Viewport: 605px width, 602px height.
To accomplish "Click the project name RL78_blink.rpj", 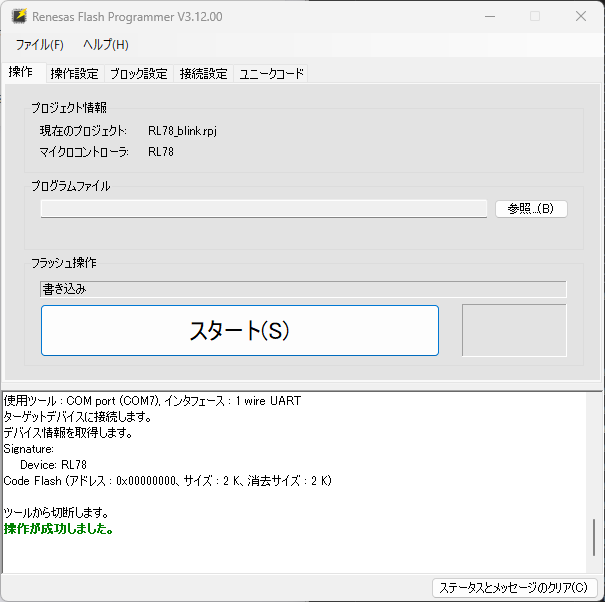I will point(183,131).
